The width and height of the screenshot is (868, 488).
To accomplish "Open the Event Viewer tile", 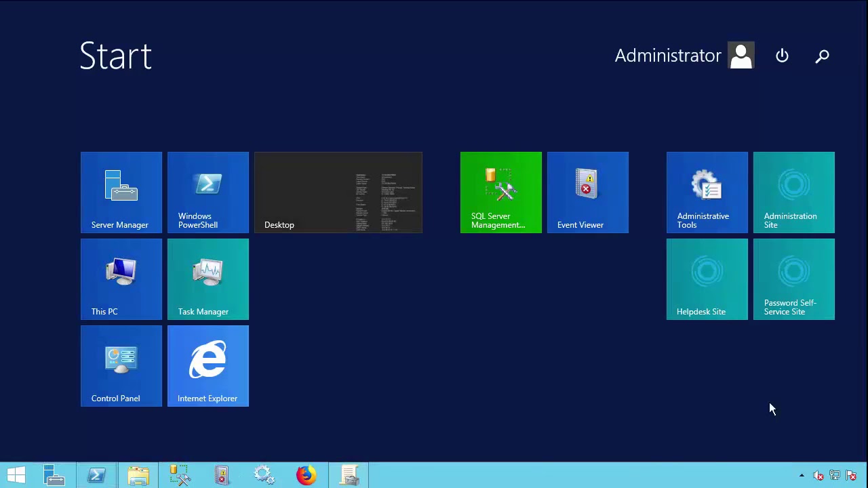I will [588, 192].
